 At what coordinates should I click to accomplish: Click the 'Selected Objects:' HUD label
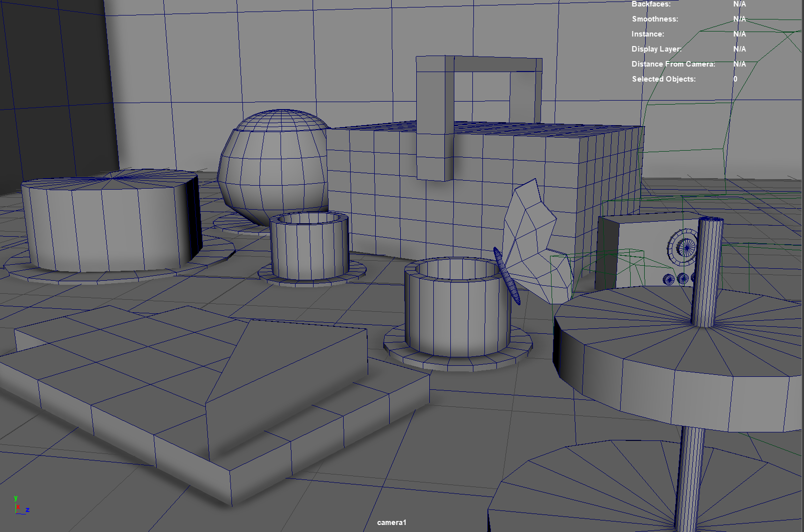[x=664, y=79]
